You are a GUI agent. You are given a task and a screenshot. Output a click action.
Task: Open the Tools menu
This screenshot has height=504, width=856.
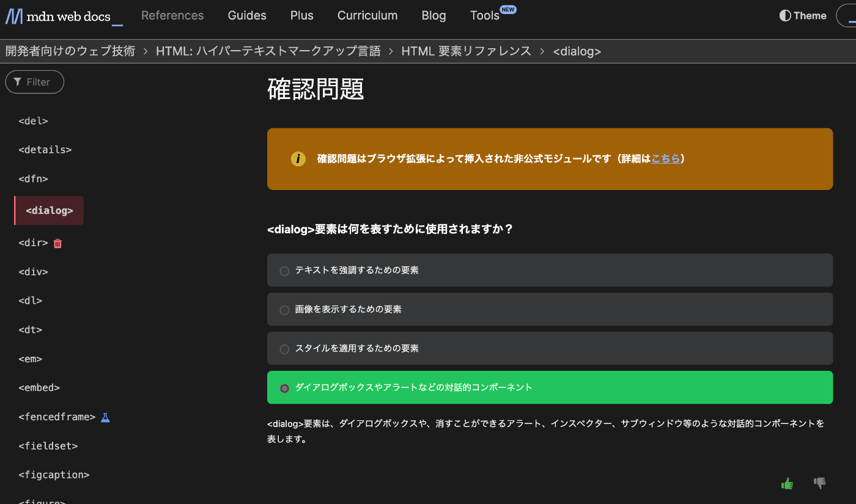(x=485, y=16)
